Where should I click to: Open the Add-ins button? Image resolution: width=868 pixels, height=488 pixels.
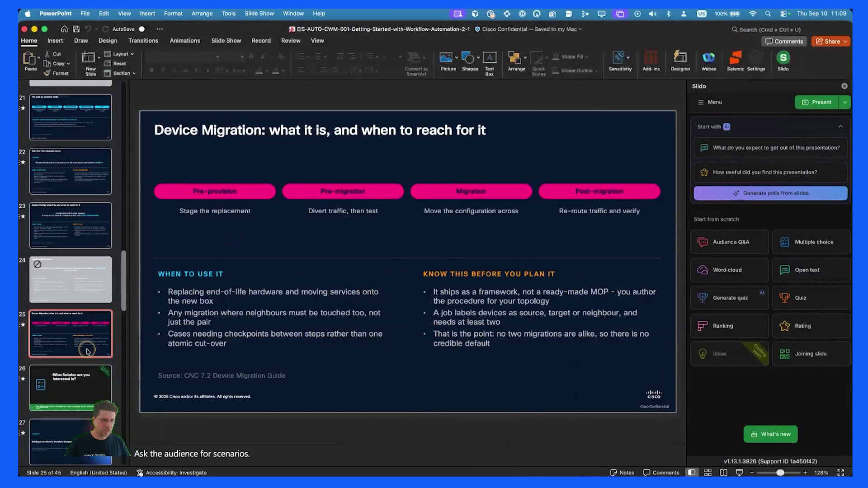(x=651, y=61)
